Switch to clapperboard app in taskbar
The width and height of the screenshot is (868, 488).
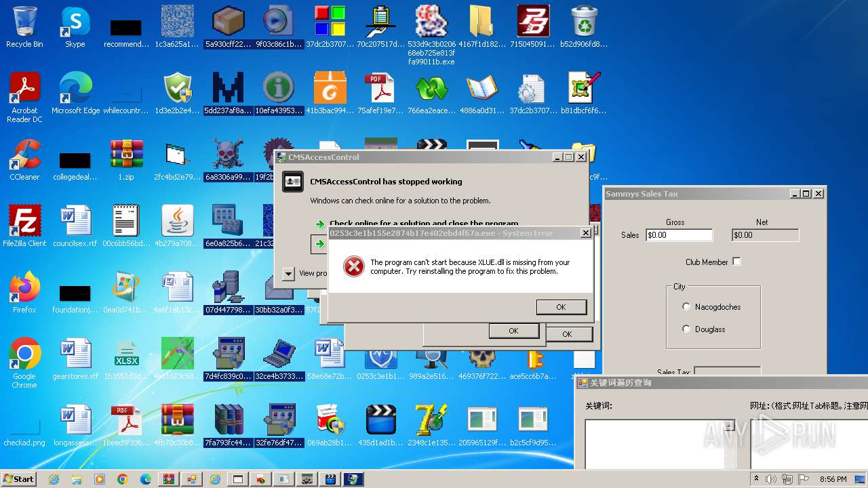(x=330, y=479)
